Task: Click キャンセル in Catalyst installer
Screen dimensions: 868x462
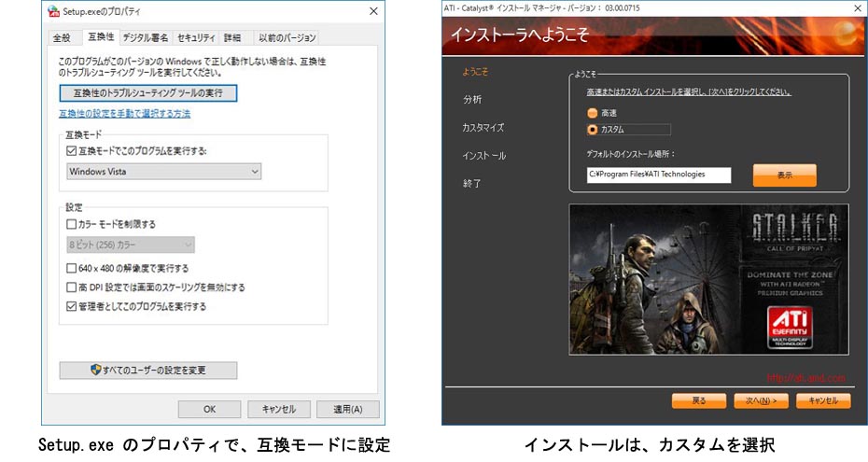Action: point(823,400)
